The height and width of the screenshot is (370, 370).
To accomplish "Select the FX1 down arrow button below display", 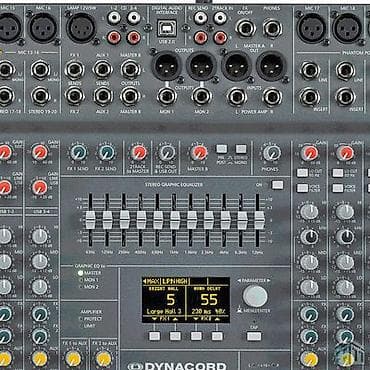I will (x=154, y=336).
